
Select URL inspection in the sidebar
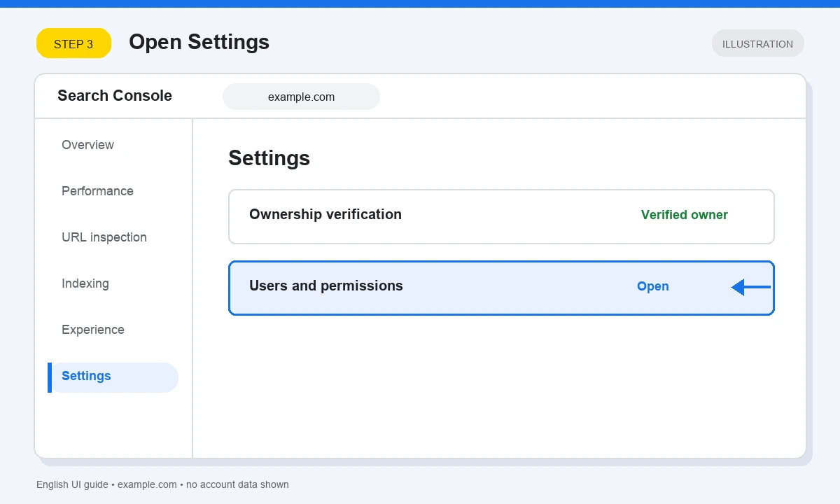[104, 237]
